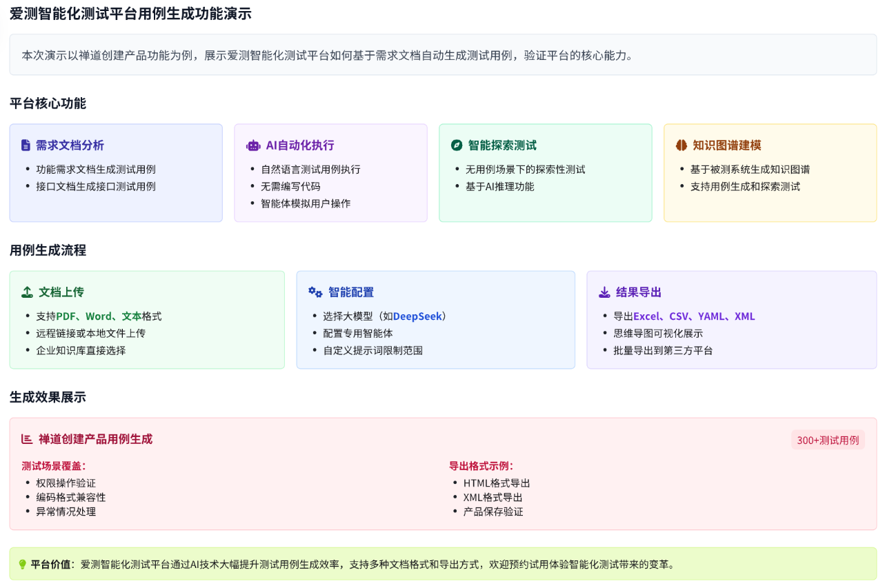This screenshot has width=883, height=588.
Task: Click the document icon beside 需求文档分析
Action: pos(26,145)
